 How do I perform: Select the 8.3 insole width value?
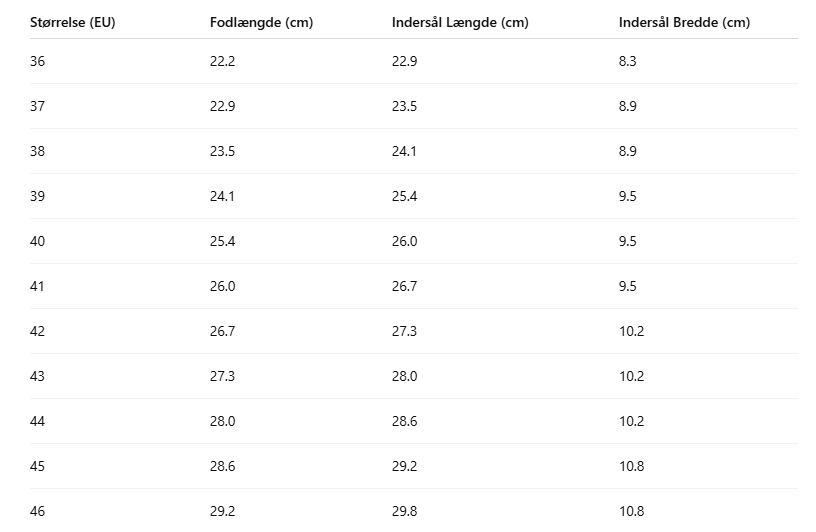click(x=628, y=62)
